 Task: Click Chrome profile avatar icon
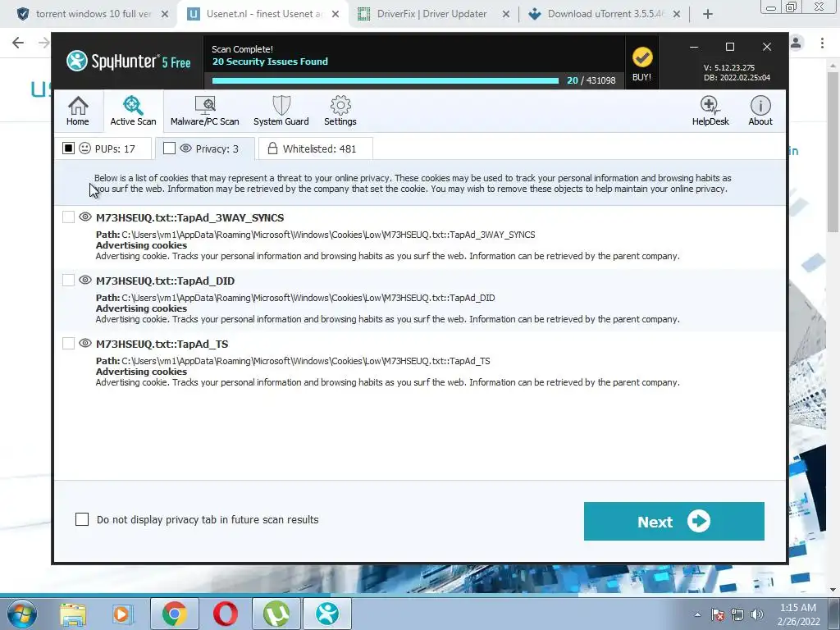coord(796,43)
